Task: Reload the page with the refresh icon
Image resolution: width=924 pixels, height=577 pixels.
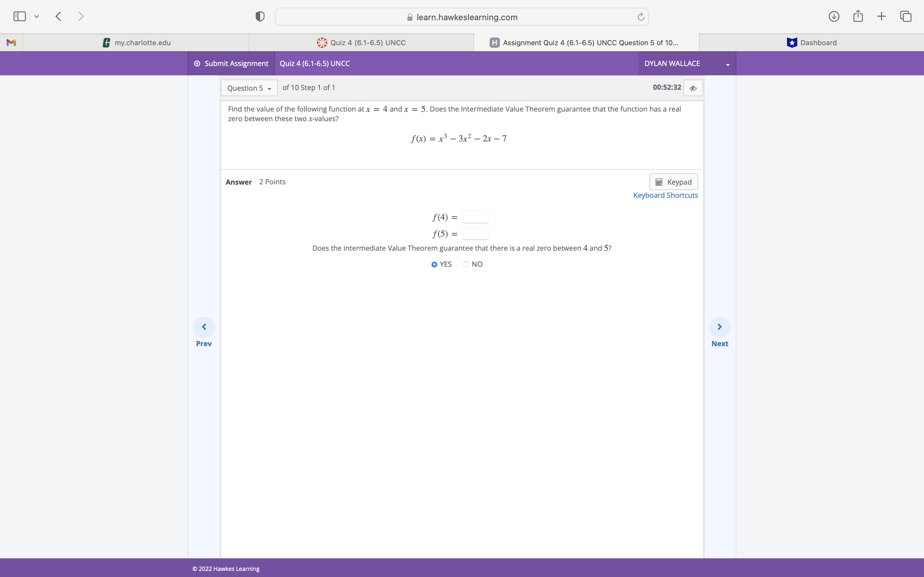Action: click(x=641, y=17)
